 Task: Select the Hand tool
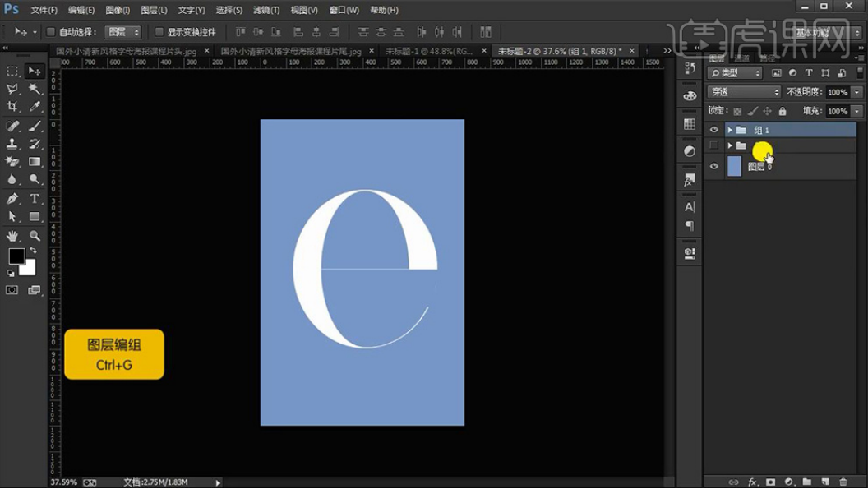tap(12, 236)
